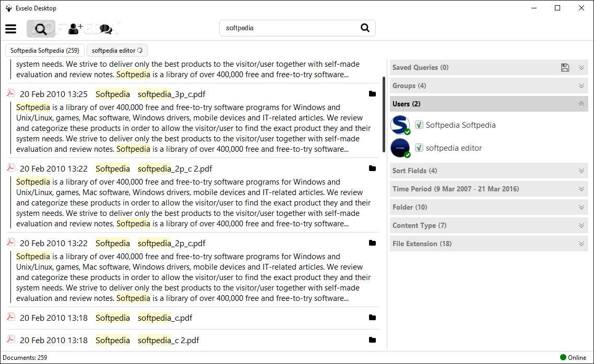Screen dimensions: 594x364
Task: Click the softpedia editor user avatar
Action: tap(400, 148)
